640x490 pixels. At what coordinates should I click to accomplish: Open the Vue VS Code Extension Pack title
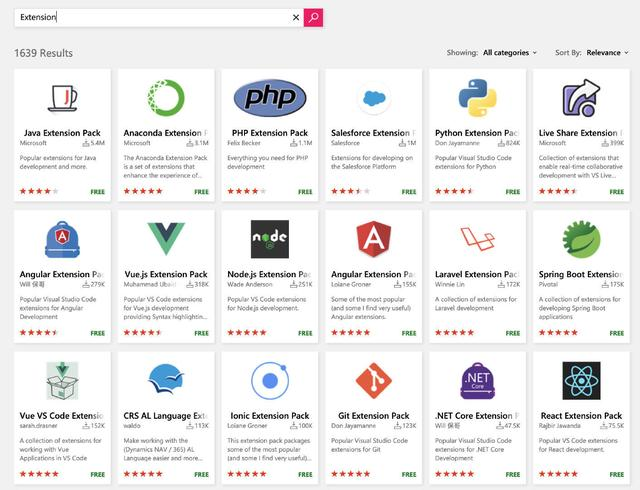(62, 416)
